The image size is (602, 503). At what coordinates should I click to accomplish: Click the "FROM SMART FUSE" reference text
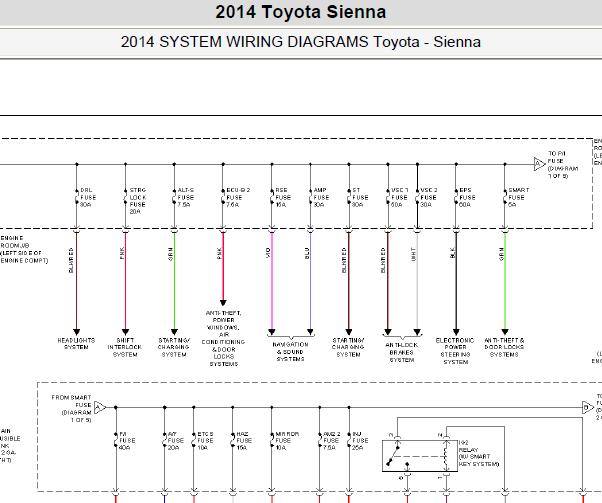coord(72,409)
